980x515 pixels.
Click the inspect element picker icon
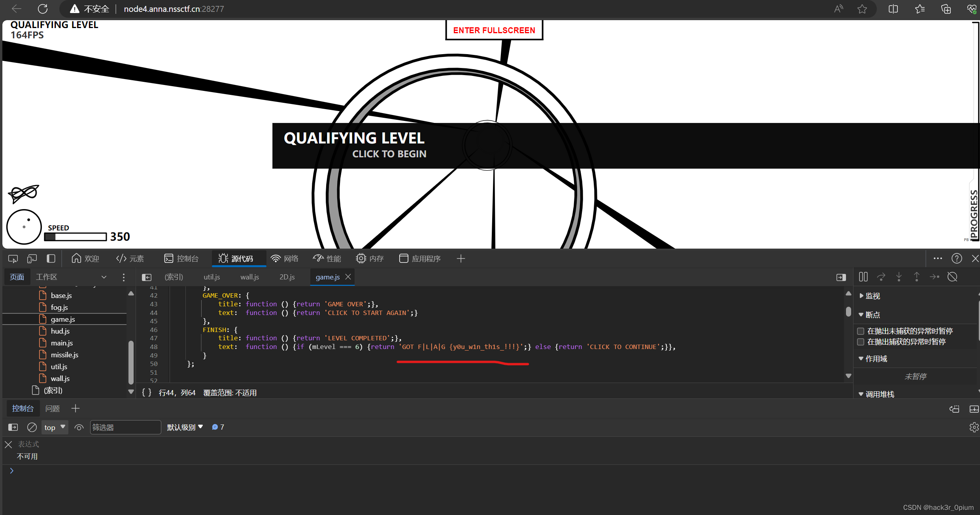point(13,258)
